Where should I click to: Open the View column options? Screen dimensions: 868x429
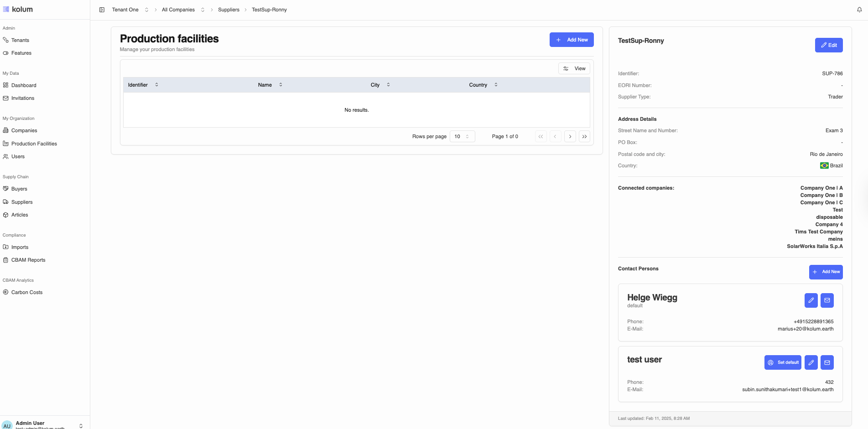pos(574,68)
